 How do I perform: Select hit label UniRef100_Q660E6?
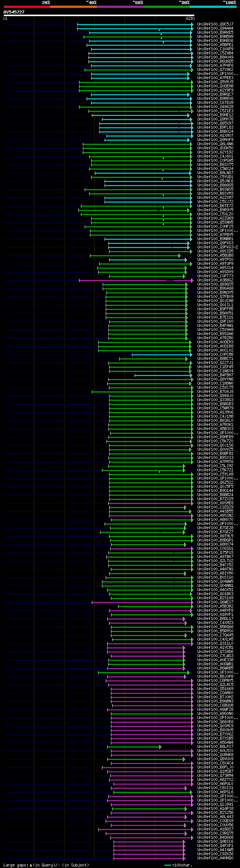[215, 722]
